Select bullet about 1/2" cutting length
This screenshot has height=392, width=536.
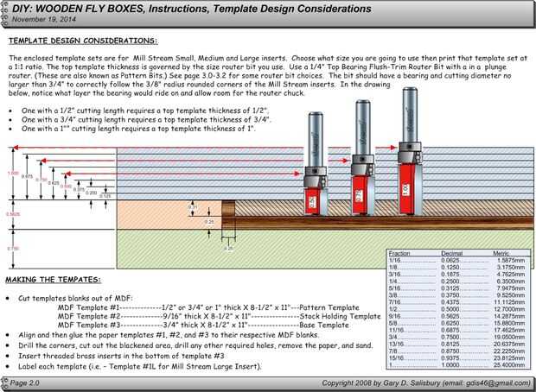coord(145,111)
